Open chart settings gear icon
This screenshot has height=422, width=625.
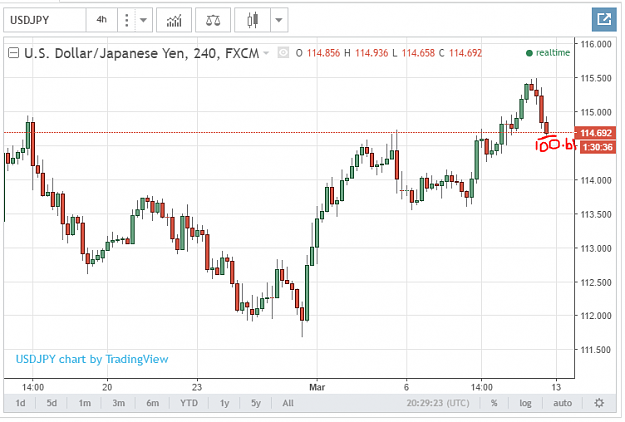599,403
